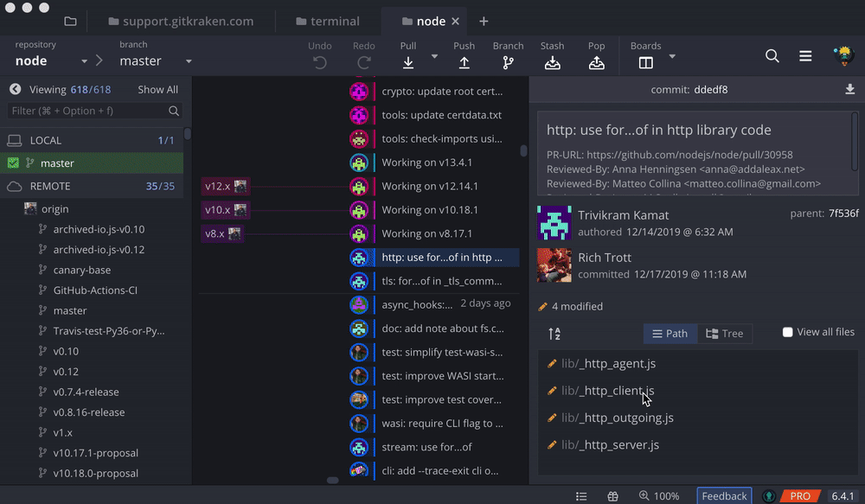
Task: Open the hamburger menu
Action: coord(805,55)
